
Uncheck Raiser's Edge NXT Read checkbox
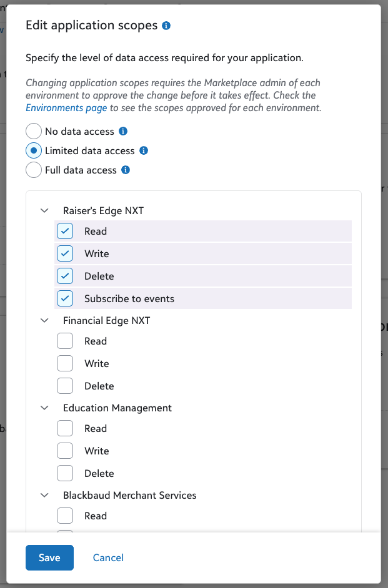(65, 231)
